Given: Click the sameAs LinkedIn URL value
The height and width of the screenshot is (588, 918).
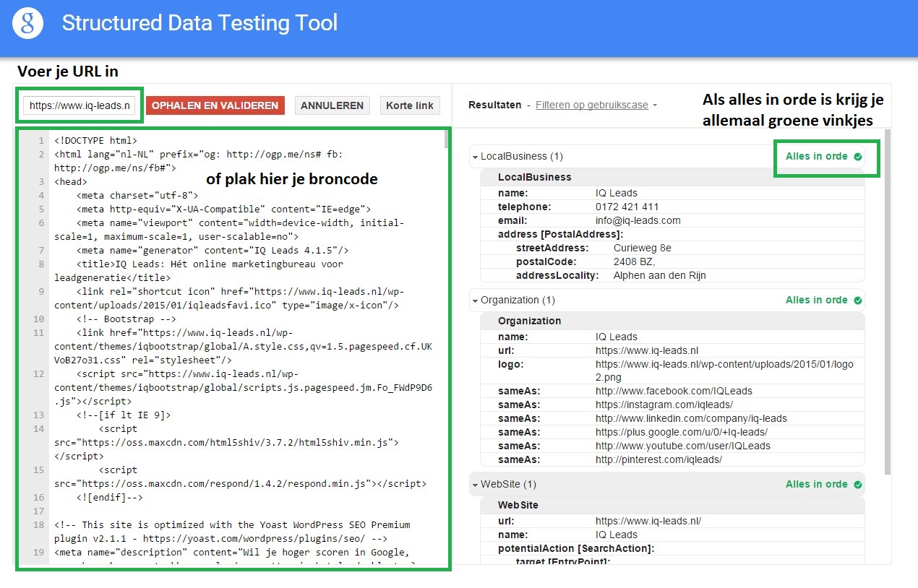Looking at the screenshot, I should click(691, 418).
